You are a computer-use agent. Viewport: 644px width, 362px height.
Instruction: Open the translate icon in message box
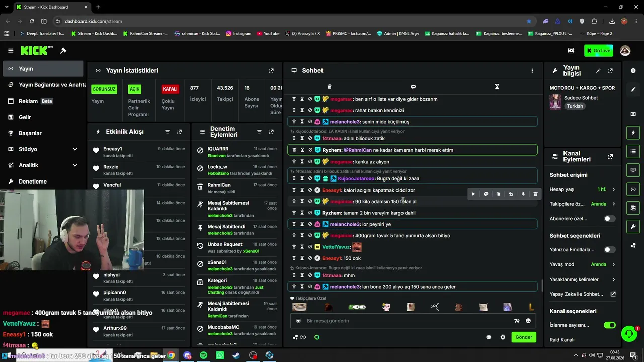(x=517, y=321)
